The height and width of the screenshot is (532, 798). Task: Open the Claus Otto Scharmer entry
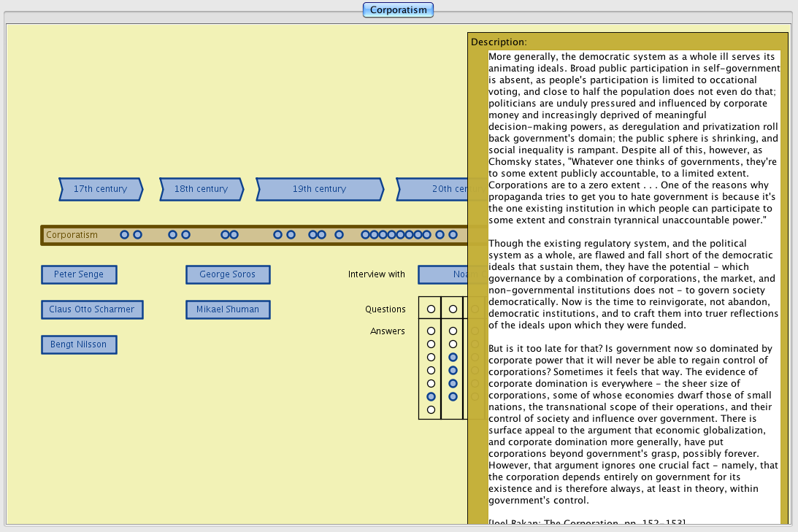92,309
